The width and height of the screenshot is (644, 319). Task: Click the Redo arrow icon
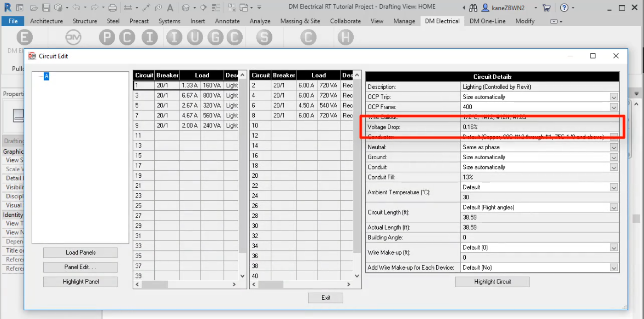[x=94, y=8]
